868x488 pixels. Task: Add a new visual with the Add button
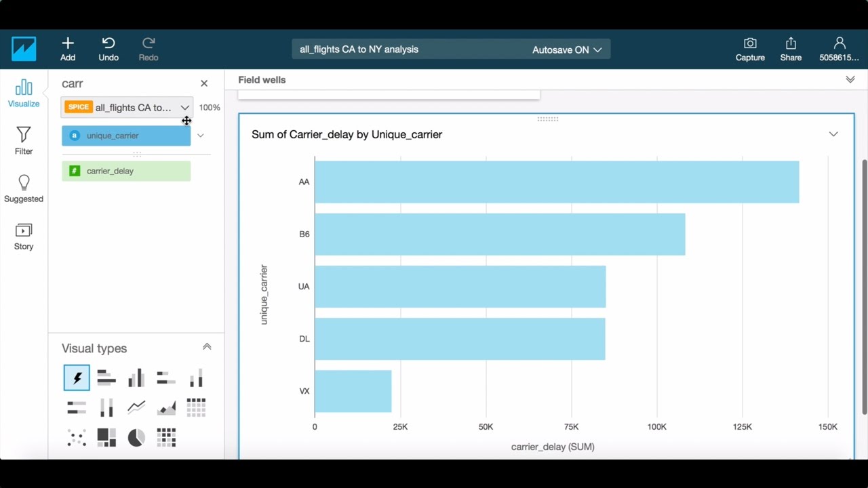[68, 49]
